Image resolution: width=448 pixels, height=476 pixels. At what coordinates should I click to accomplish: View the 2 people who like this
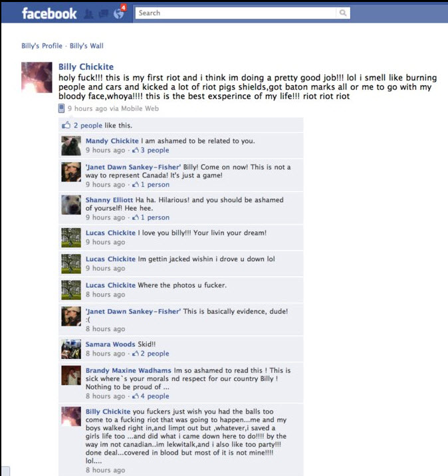click(x=88, y=126)
